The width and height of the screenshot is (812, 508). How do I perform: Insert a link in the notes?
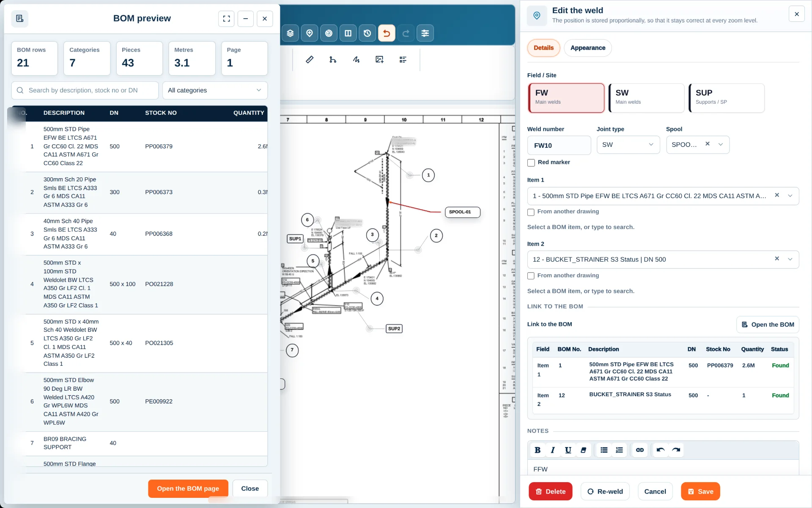click(x=640, y=450)
